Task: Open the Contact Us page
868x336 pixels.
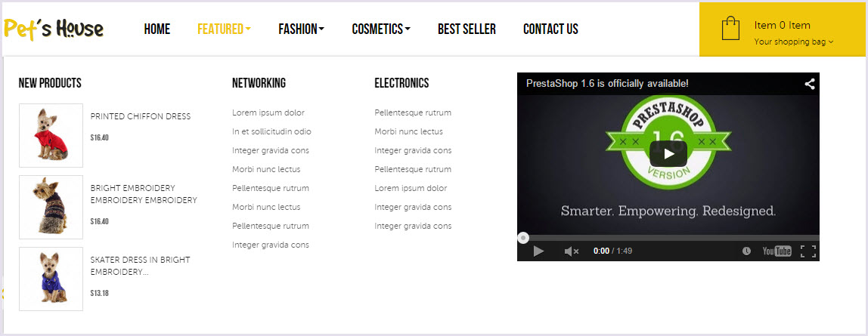Action: pos(550,29)
